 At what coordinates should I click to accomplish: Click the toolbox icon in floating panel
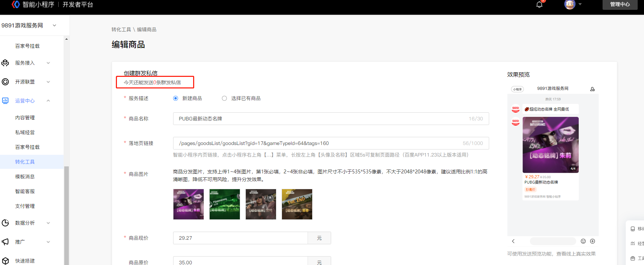pyautogui.click(x=633, y=258)
